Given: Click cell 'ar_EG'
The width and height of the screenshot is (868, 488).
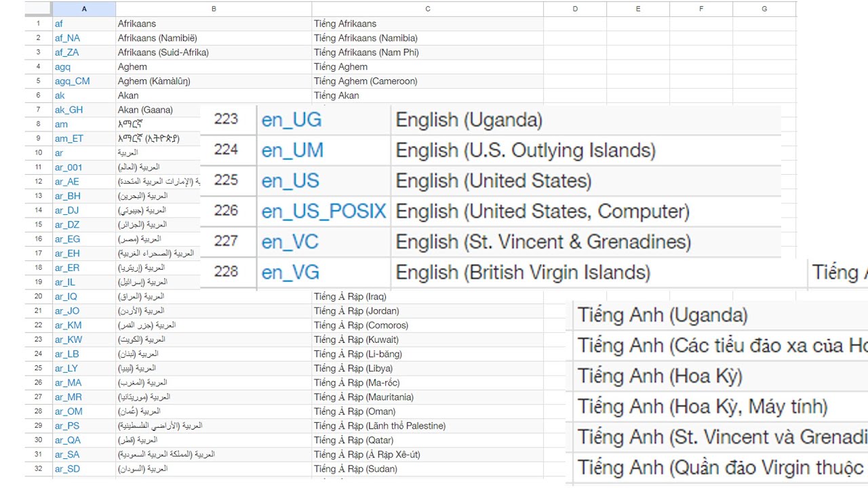Looking at the screenshot, I should pos(84,239).
